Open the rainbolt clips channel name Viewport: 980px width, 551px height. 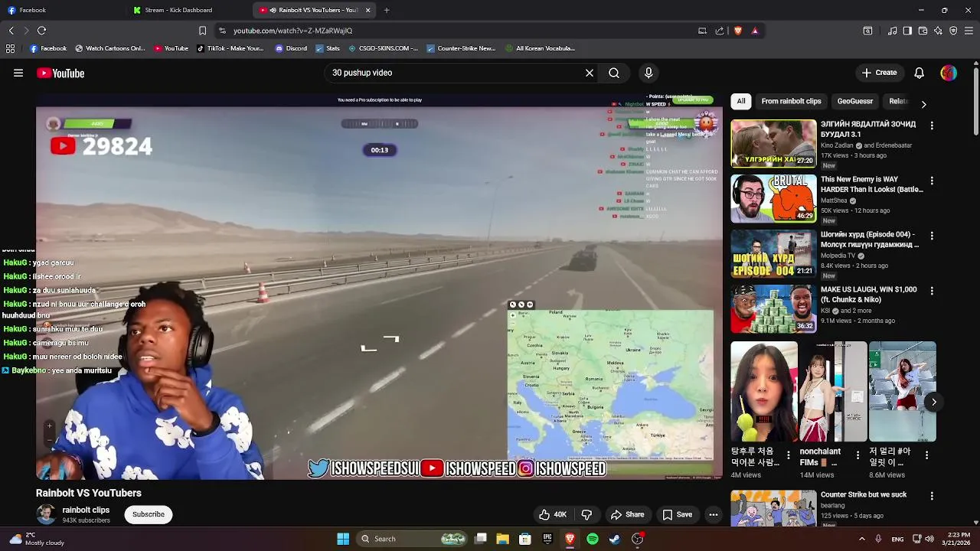pyautogui.click(x=86, y=510)
